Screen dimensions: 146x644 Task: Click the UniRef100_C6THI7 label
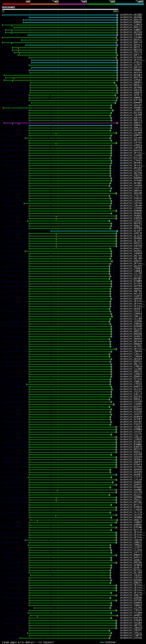131,65
